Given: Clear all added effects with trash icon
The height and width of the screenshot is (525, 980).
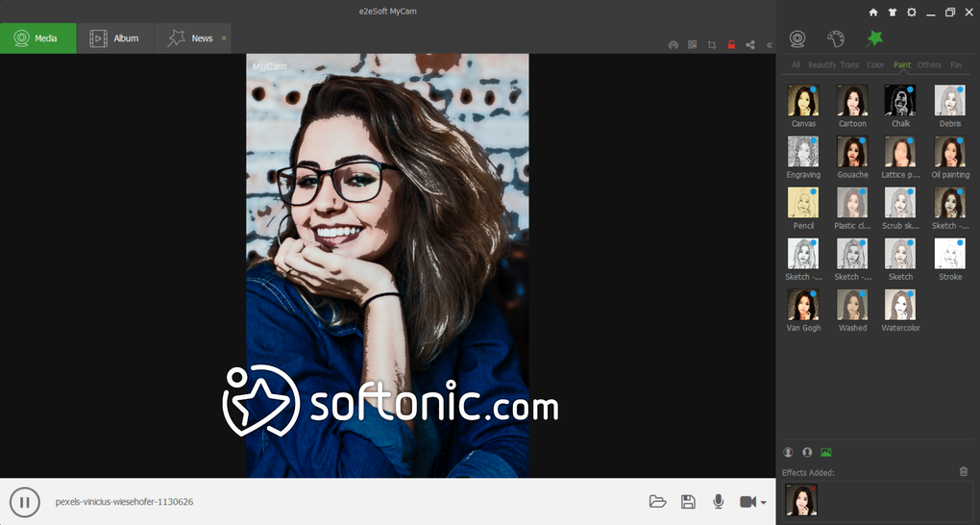Looking at the screenshot, I should (x=963, y=471).
